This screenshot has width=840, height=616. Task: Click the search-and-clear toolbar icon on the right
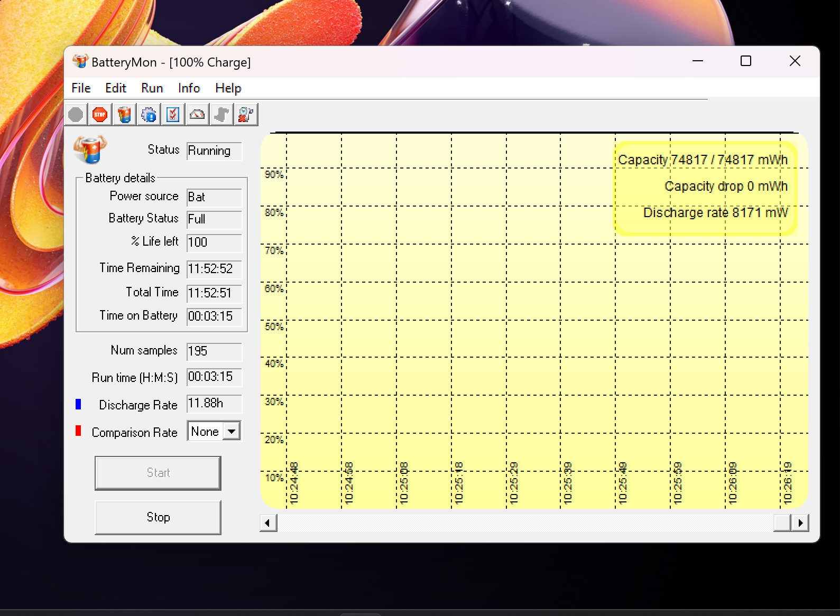(246, 115)
